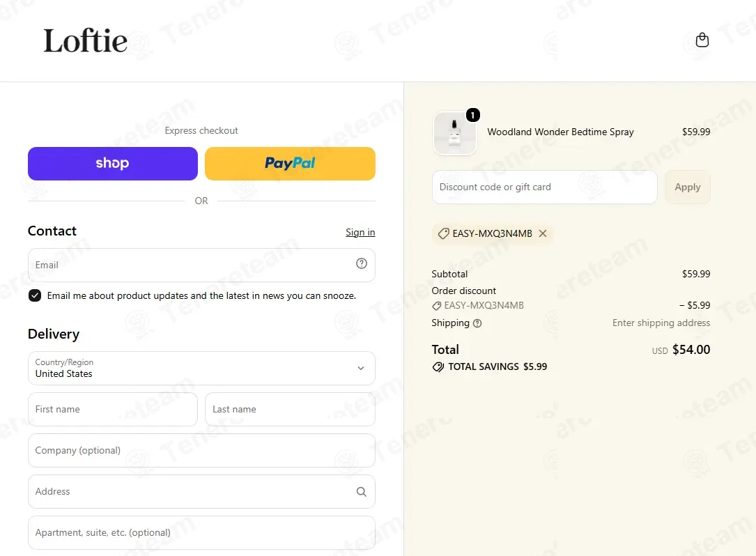Remove discount code EASY-MXQ3N4MB with X
Screen dimensions: 756x556
[542, 233]
